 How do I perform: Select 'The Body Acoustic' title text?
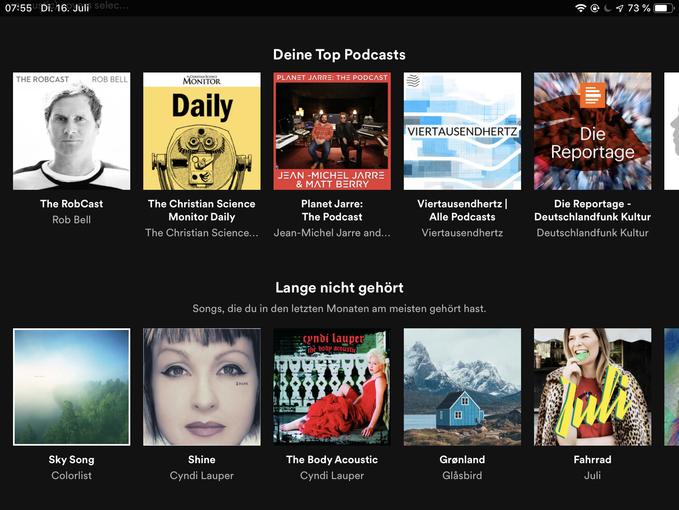pos(332,460)
